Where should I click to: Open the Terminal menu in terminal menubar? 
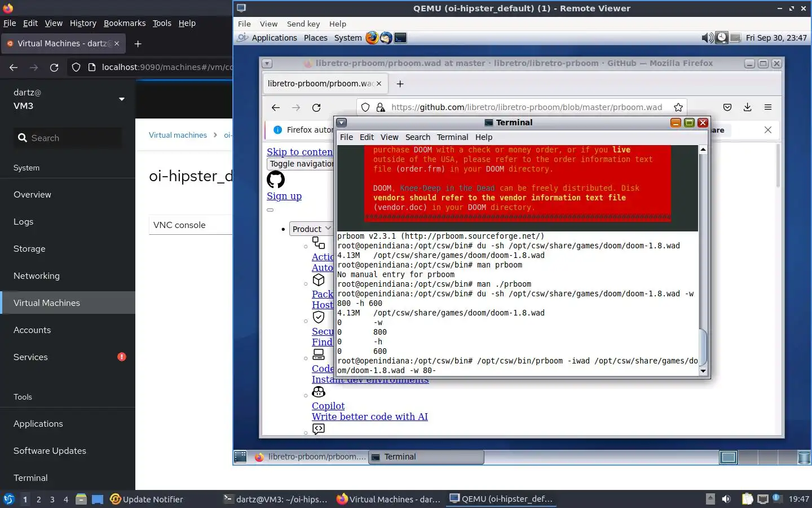452,137
